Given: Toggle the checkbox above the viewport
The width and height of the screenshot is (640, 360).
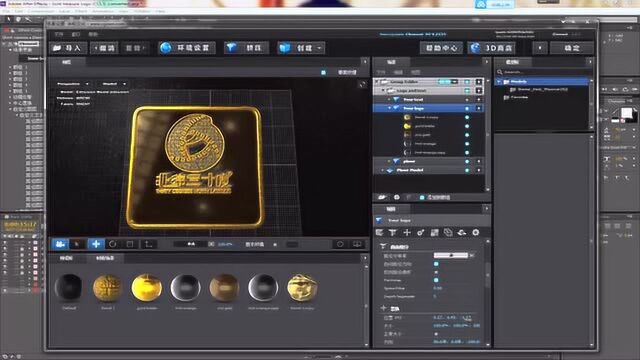Looking at the screenshot, I should coord(323,72).
